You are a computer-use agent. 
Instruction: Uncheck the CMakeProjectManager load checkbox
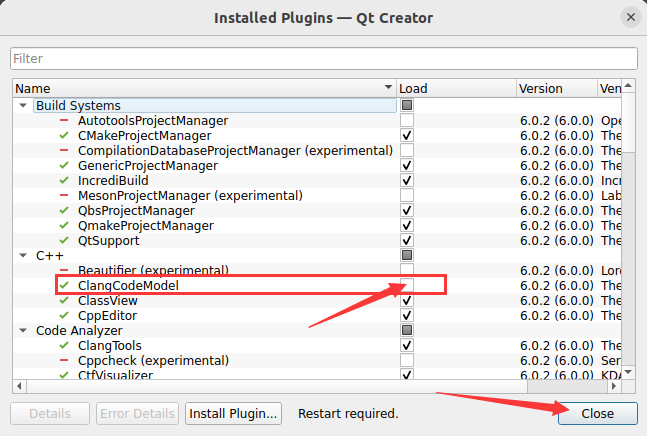pos(407,135)
